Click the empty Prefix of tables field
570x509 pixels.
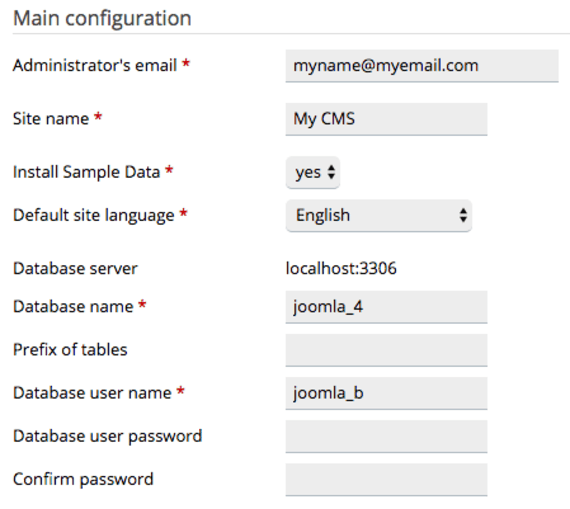click(x=386, y=350)
